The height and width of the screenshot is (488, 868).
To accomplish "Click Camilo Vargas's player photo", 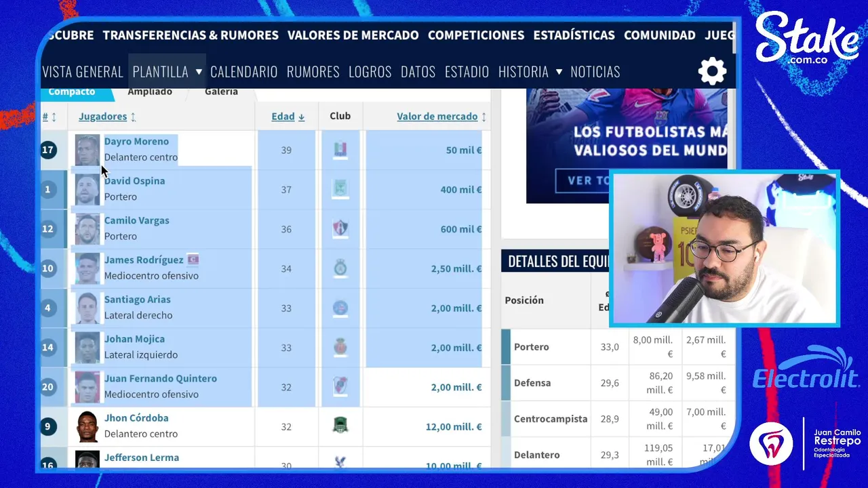I will point(87,229).
